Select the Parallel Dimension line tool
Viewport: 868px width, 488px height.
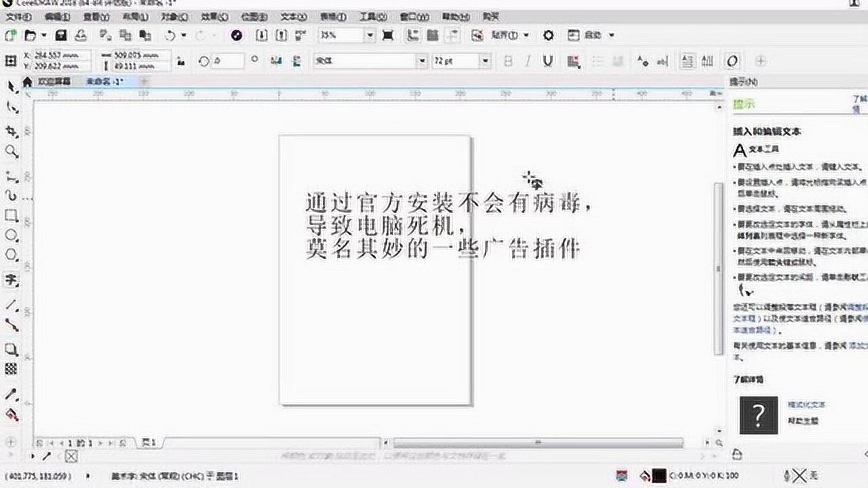pyautogui.click(x=11, y=305)
